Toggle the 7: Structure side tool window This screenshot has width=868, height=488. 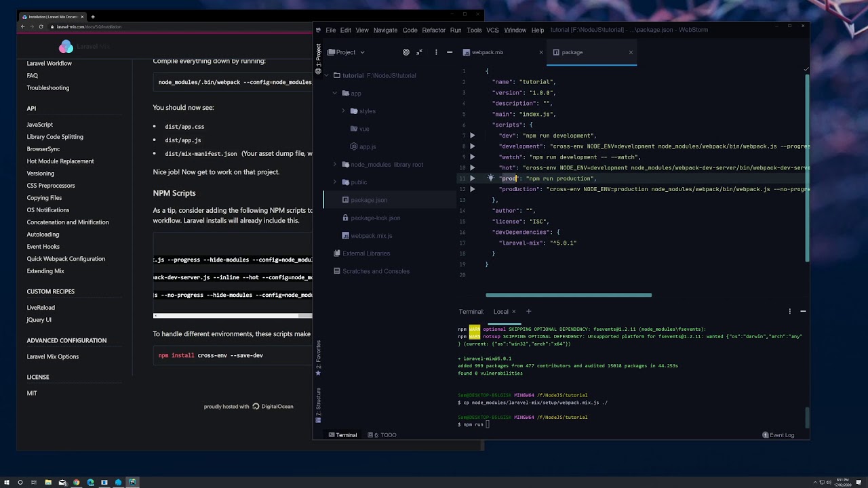318,405
